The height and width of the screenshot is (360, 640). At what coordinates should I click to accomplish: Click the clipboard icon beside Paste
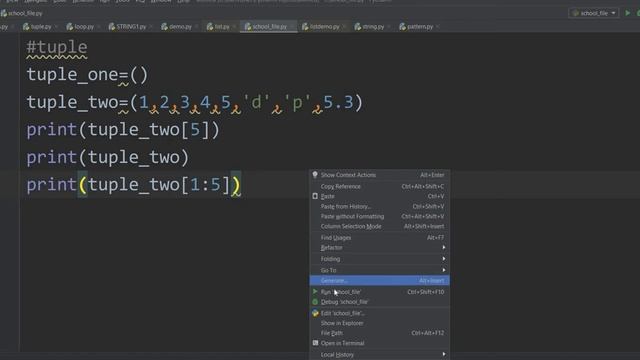315,196
